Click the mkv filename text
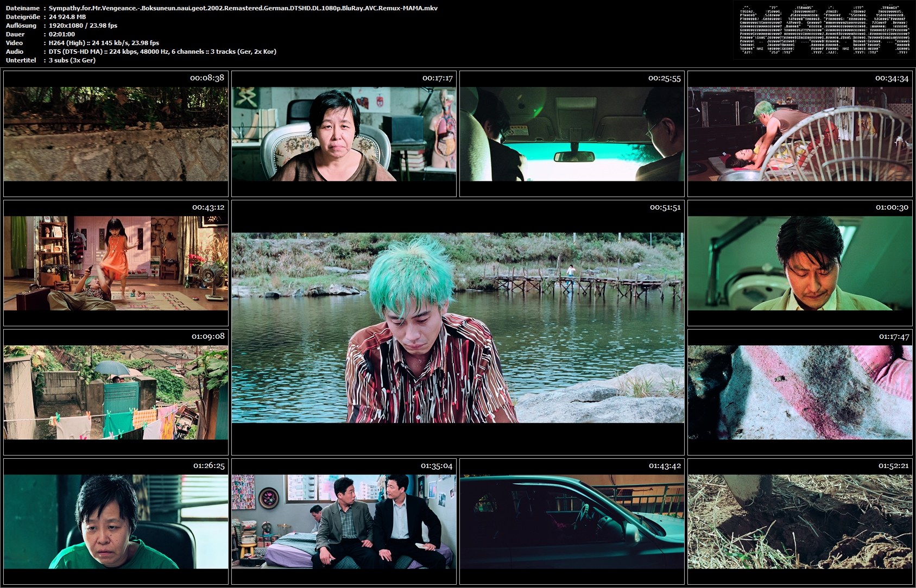916x588 pixels. click(x=243, y=8)
